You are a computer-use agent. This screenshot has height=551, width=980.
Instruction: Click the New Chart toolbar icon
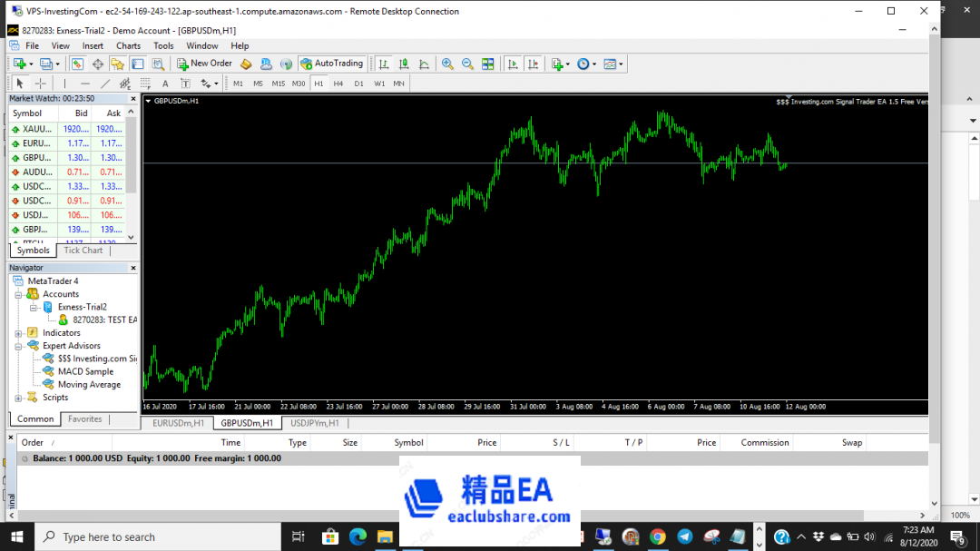[x=20, y=64]
